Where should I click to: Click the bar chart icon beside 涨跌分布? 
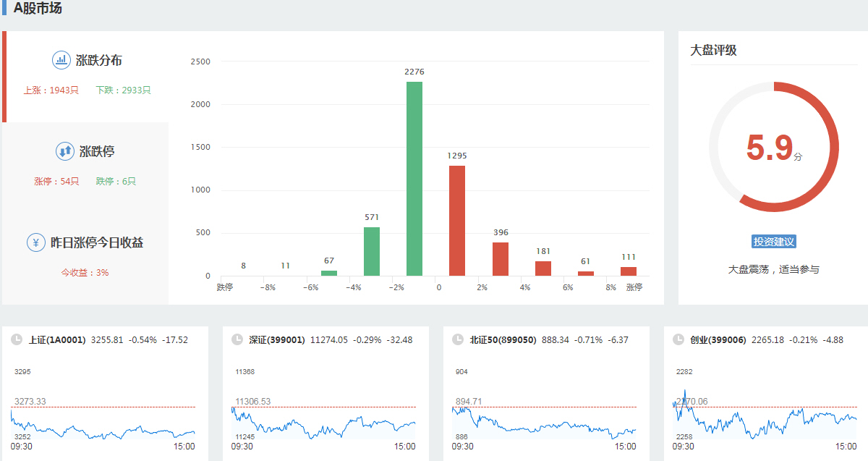tap(61, 60)
